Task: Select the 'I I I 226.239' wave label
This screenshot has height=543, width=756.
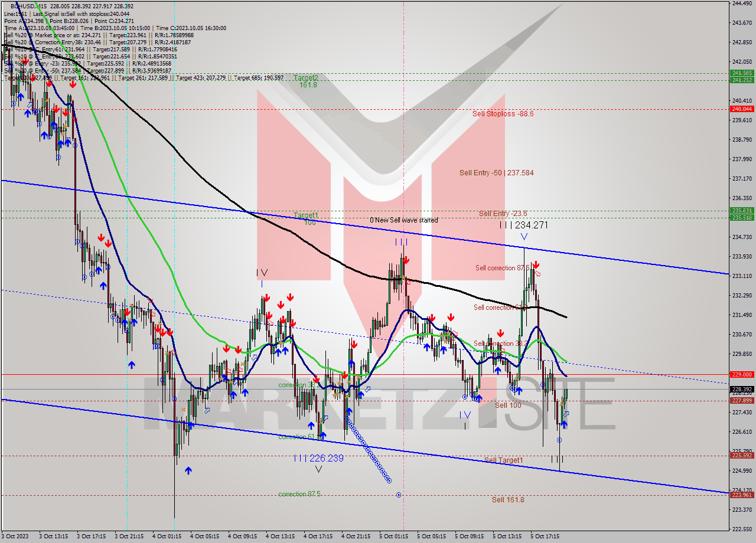Action: 318,458
